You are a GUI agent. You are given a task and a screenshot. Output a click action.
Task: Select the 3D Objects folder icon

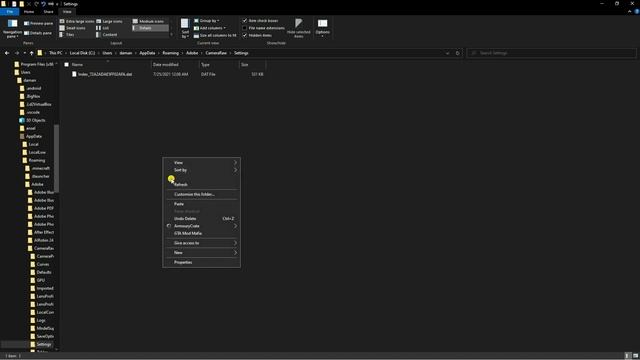tap(22, 120)
